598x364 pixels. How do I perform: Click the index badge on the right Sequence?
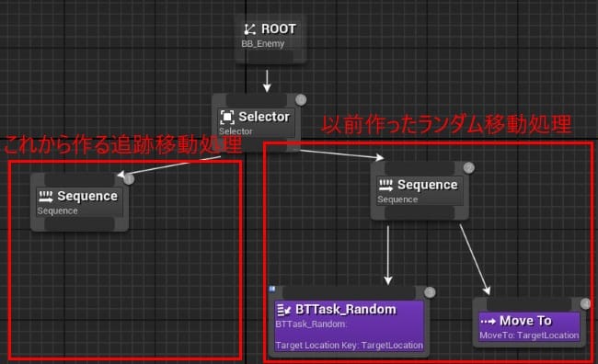[x=469, y=167]
